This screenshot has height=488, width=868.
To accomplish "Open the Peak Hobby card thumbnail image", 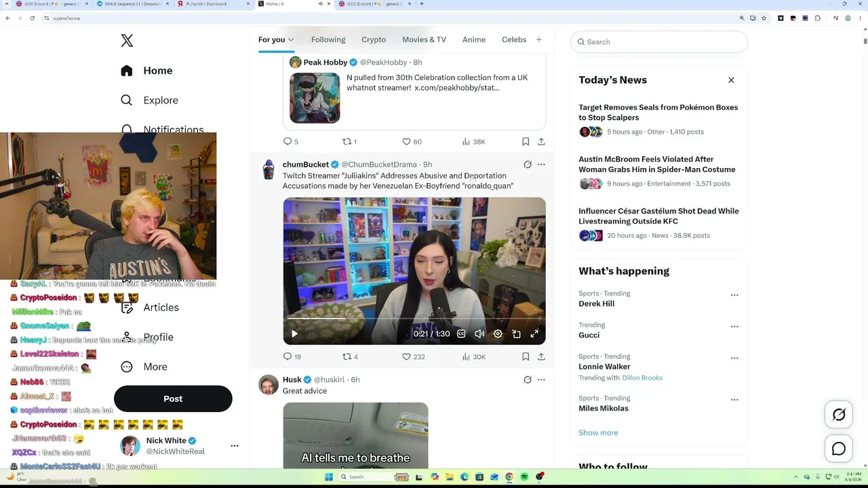I will 315,98.
